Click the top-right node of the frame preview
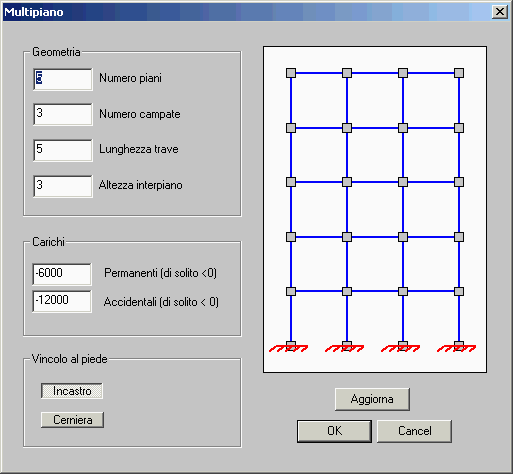Viewport: 513px width, 474px height. [x=459, y=73]
